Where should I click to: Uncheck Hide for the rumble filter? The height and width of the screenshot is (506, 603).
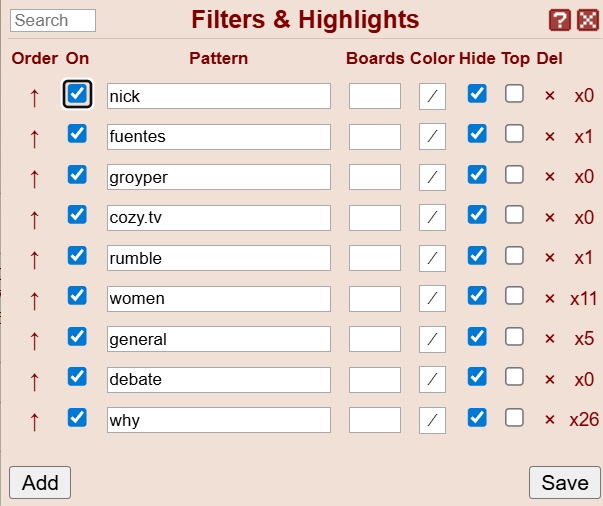(477, 256)
